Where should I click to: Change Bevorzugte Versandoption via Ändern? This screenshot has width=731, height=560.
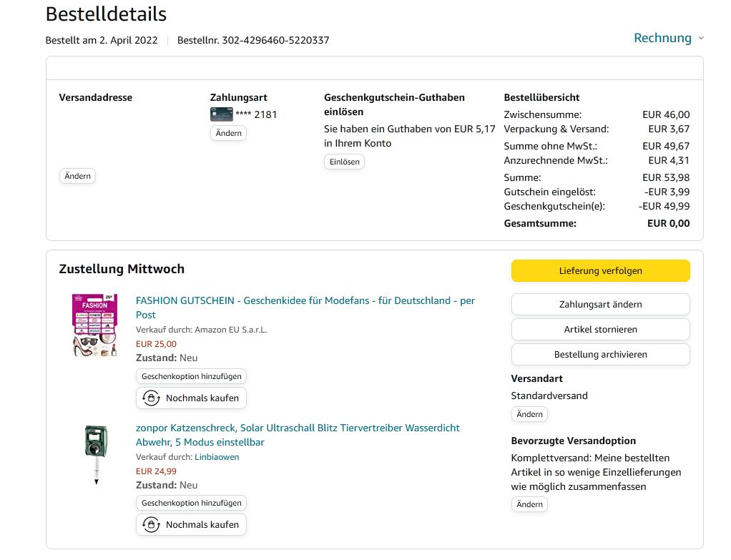529,504
